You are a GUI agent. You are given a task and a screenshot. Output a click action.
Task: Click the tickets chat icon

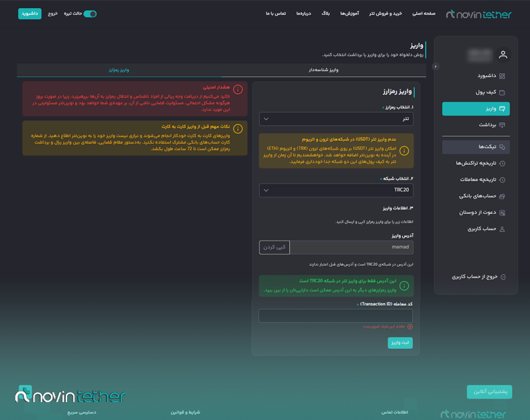pos(502,147)
